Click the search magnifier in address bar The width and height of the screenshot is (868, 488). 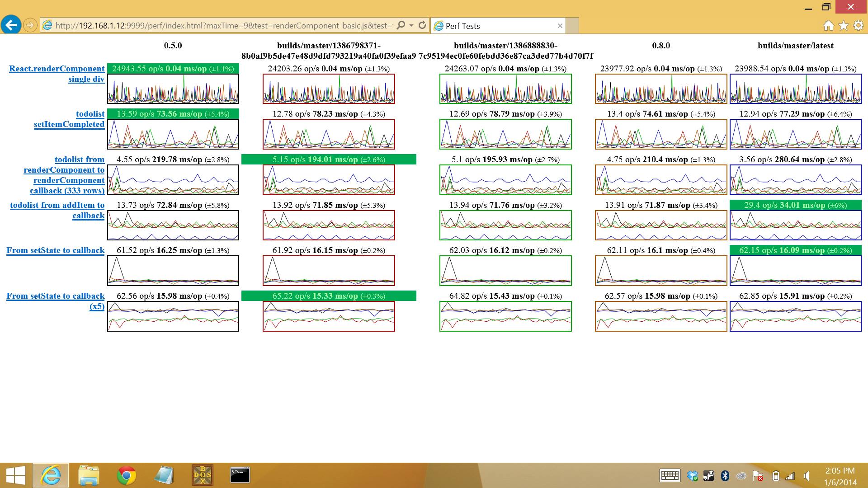click(x=401, y=25)
